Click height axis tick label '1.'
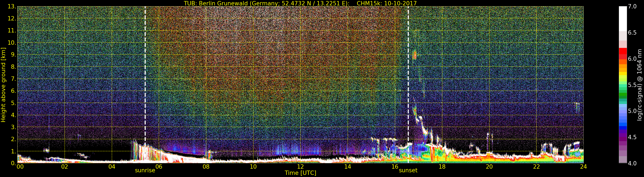The image size is (644, 177). [14, 151]
